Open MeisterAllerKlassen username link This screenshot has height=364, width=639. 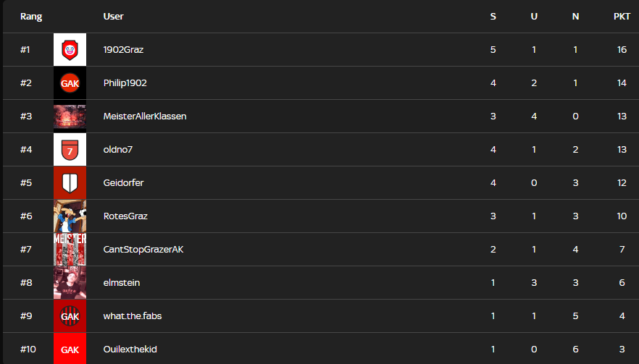coord(145,116)
